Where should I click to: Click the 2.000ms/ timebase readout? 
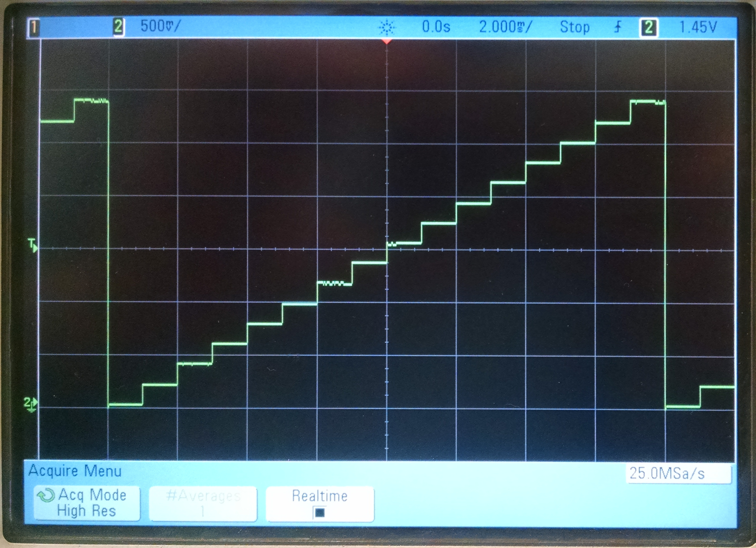point(505,27)
